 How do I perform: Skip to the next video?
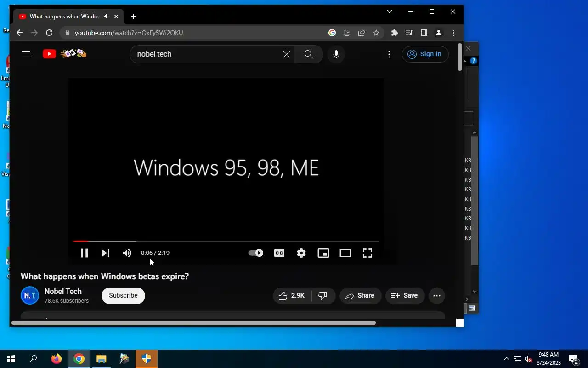point(106,253)
